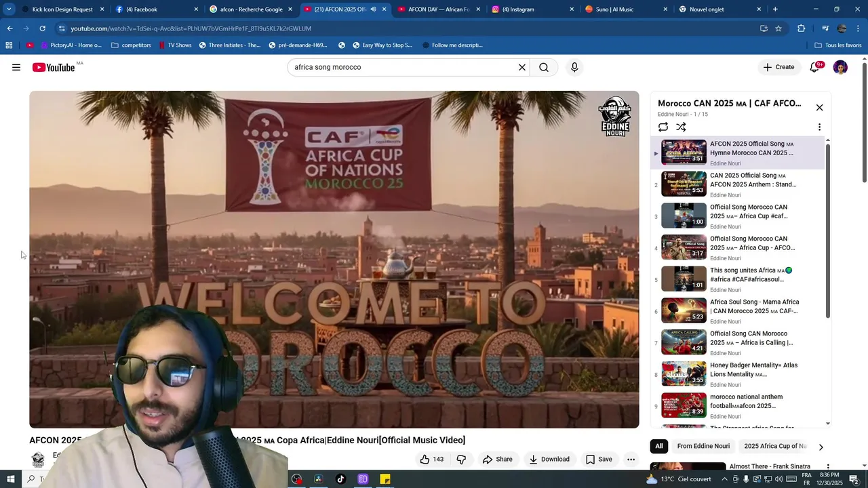Select current AFCON 2025 Official Song playlist entry

pos(738,152)
